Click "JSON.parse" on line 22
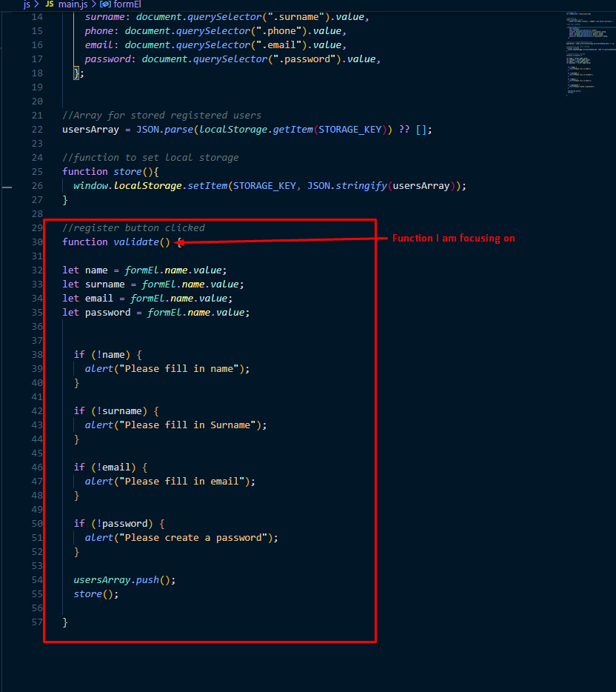This screenshot has height=692, width=616. [164, 130]
